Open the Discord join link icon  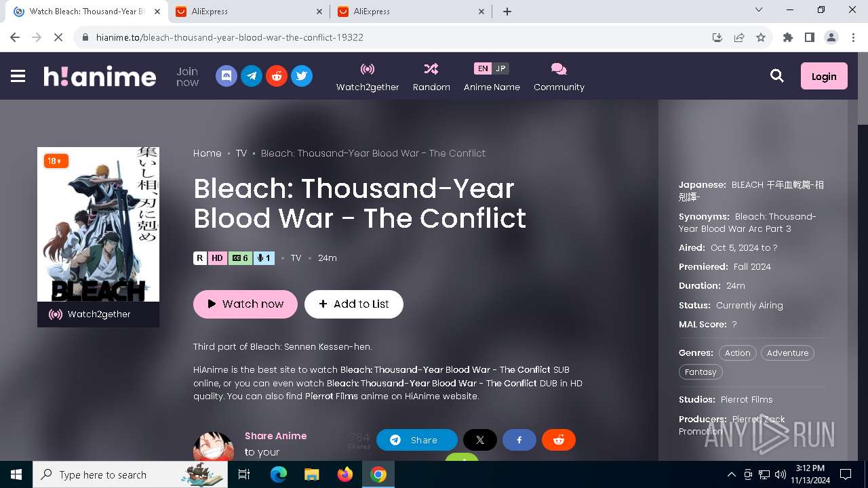[226, 76]
